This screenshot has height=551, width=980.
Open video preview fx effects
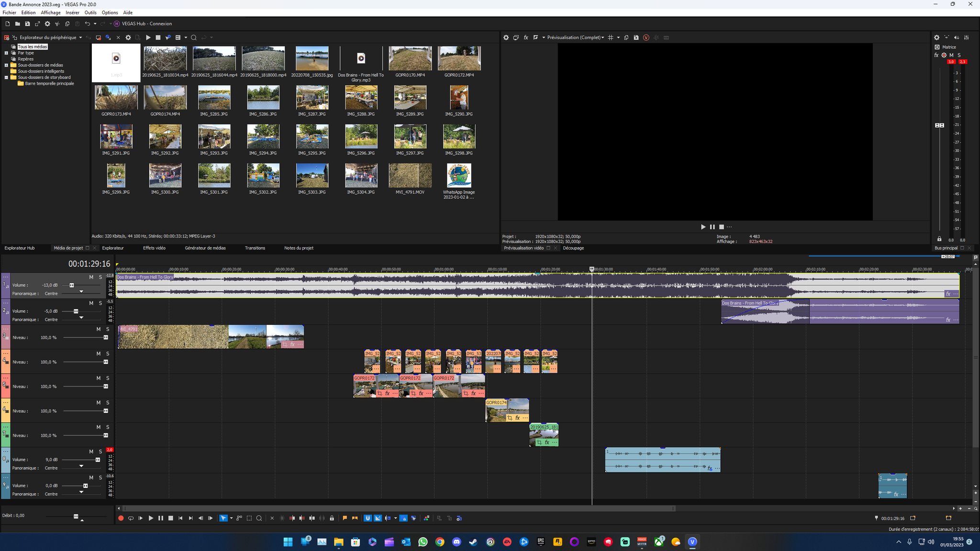tap(526, 37)
